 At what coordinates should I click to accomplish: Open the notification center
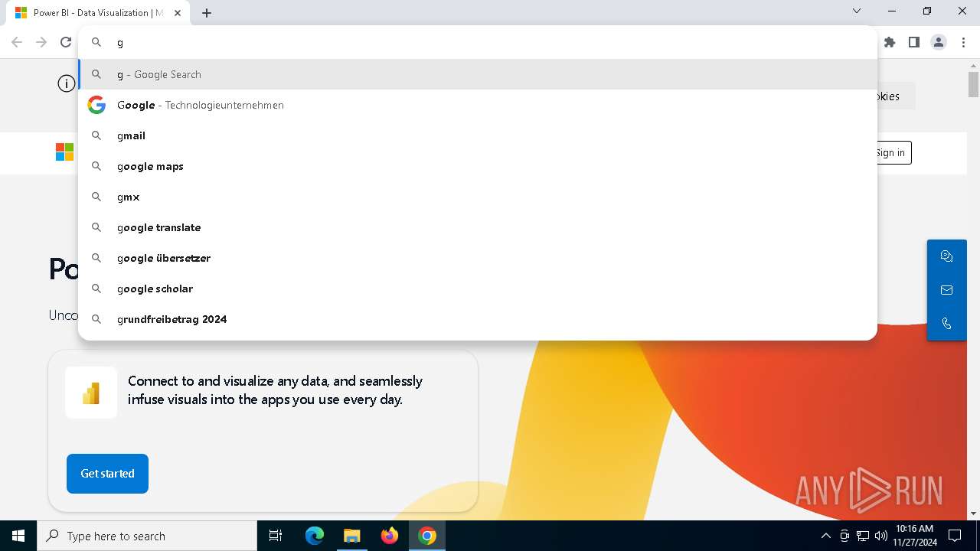(955, 536)
